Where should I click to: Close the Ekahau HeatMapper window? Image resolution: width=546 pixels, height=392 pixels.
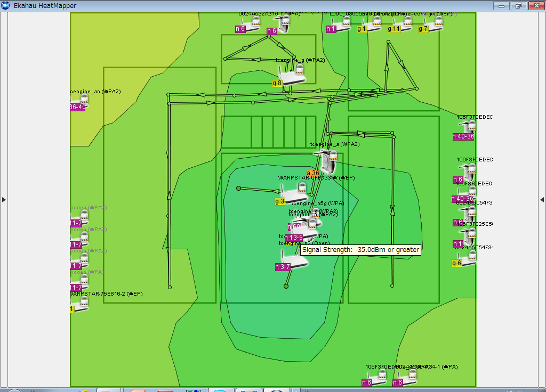pyautogui.click(x=536, y=5)
